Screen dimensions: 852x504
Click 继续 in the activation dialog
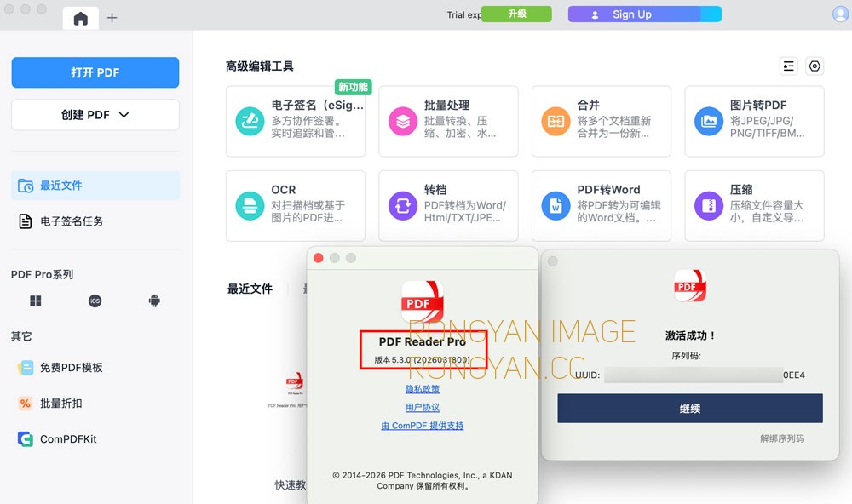(690, 409)
